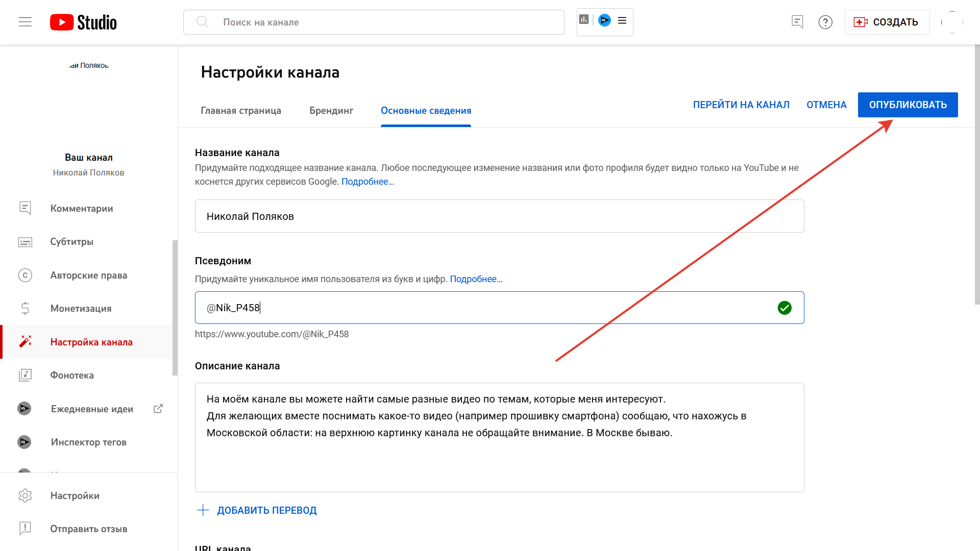Switch to the Брендинг tab
Viewport: 980px width, 551px height.
(x=331, y=111)
